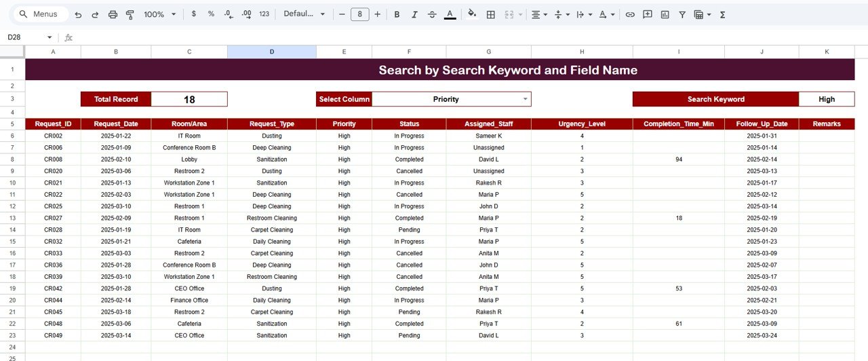Increase font size with the plus button
868x361 pixels.
coord(378,14)
